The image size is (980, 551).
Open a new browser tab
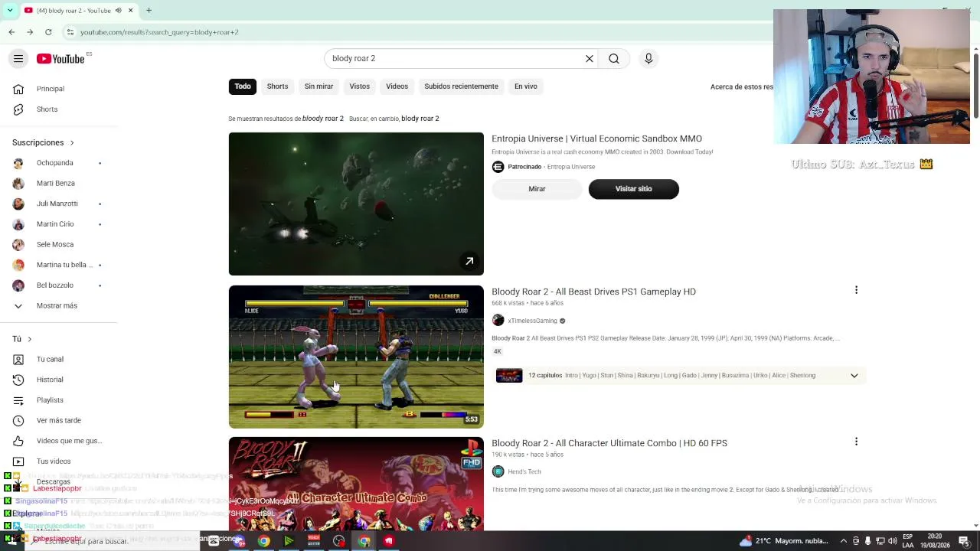149,11
